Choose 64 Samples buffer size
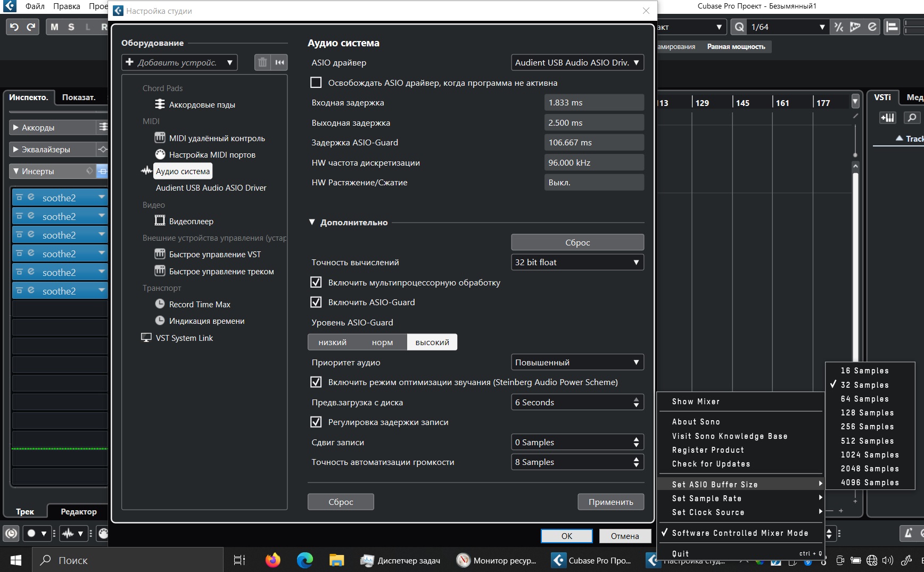The width and height of the screenshot is (924, 572). coord(865,399)
